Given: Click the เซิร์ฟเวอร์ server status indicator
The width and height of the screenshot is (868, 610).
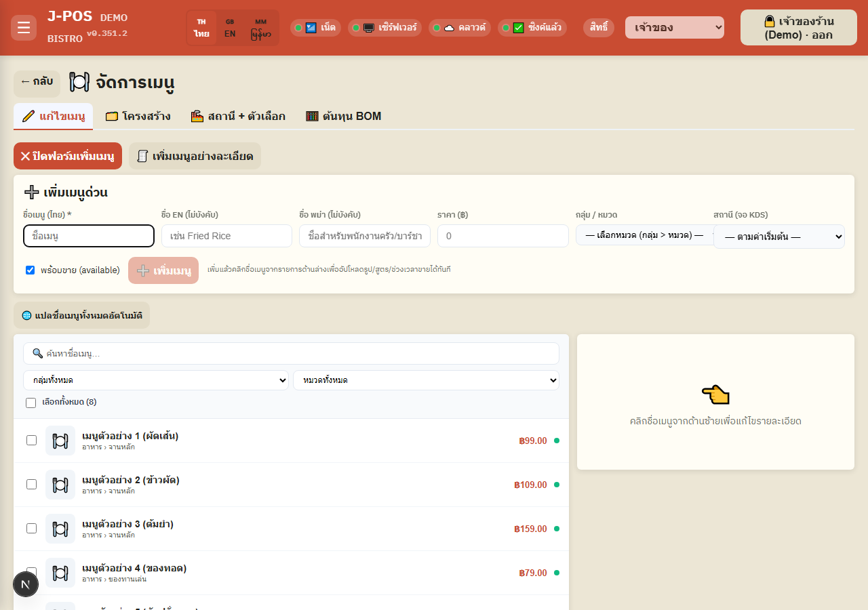Looking at the screenshot, I should (x=385, y=28).
